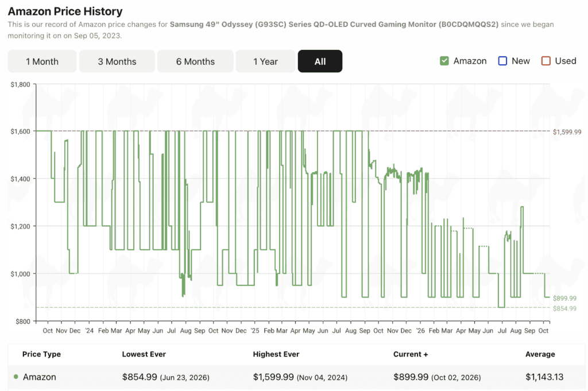Screen dimensions: 588x391
Task: Click the Average column header
Action: (540, 354)
